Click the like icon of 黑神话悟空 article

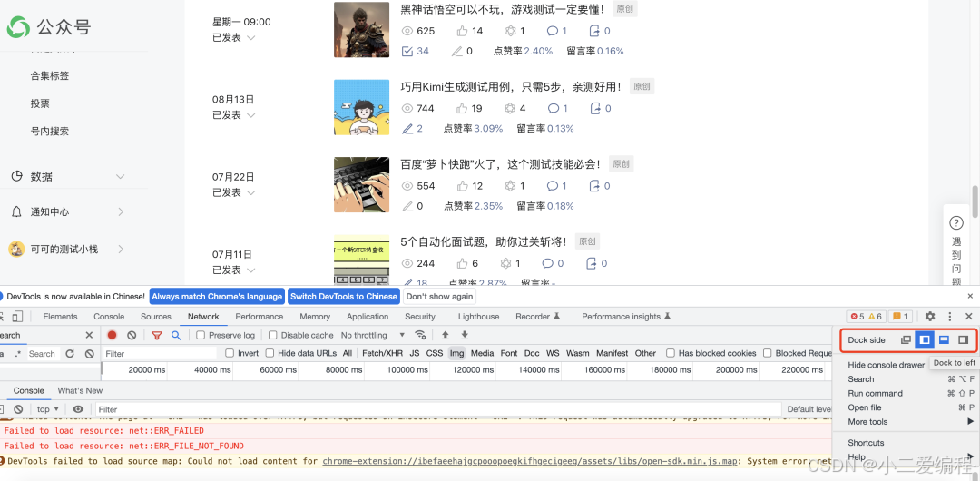point(463,31)
